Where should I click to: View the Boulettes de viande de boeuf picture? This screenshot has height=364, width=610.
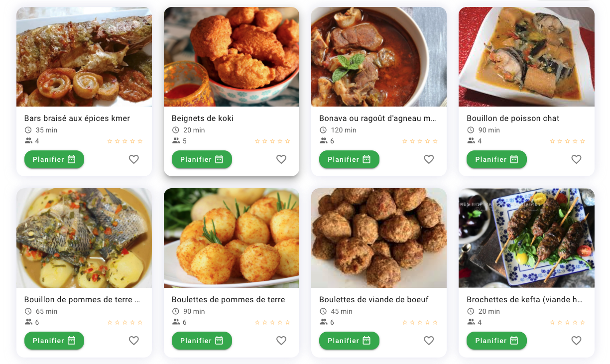coord(379,238)
